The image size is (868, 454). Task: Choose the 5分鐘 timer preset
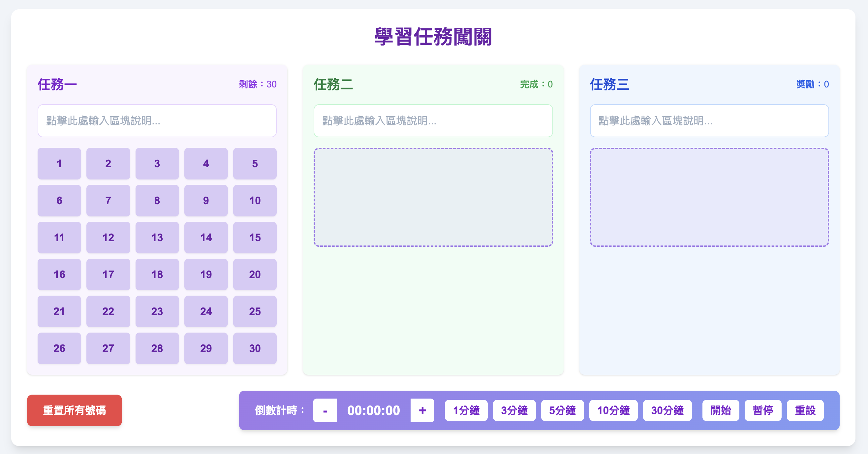click(x=562, y=410)
